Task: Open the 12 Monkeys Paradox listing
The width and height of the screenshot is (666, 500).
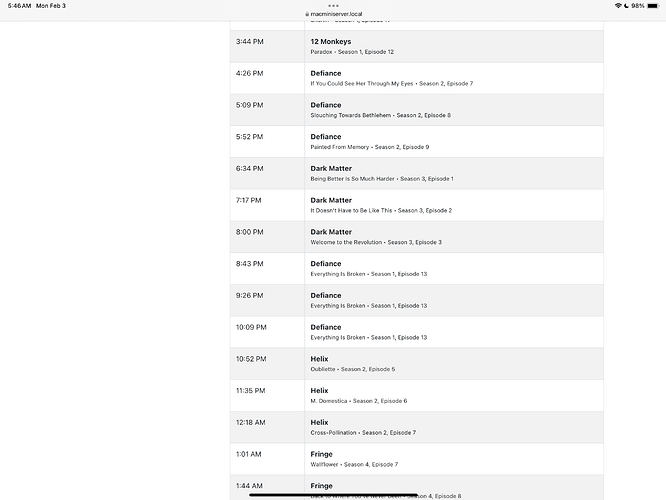Action: click(x=453, y=46)
